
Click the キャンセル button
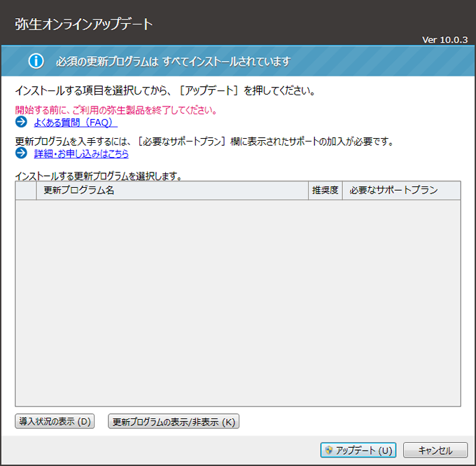[x=435, y=450]
